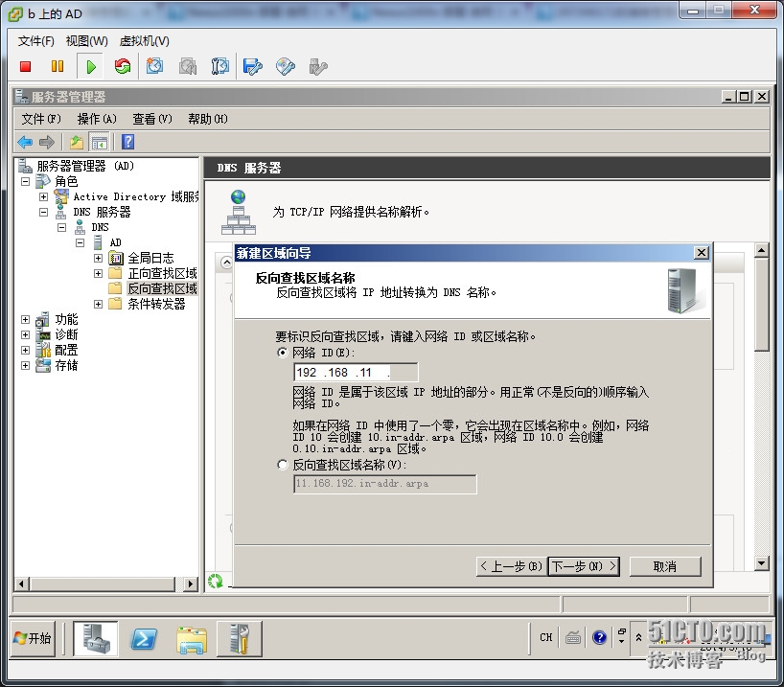
Task: Click the CH language indicator
Action: click(x=546, y=637)
